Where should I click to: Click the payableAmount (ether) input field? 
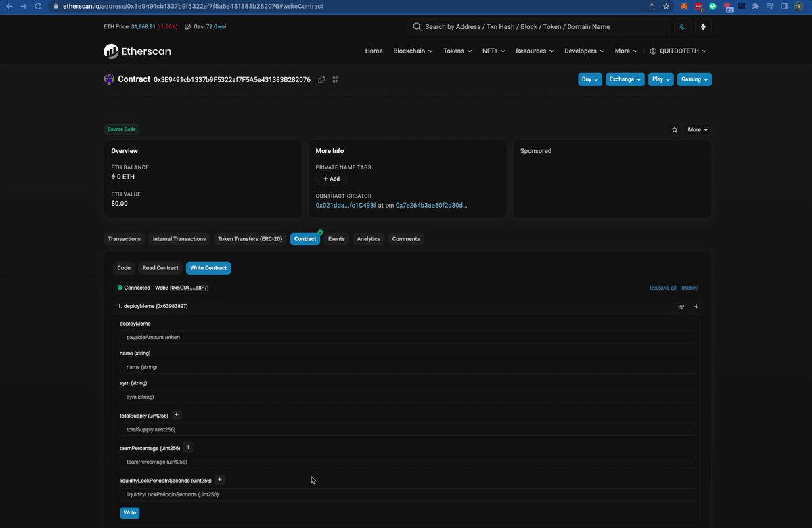click(x=407, y=337)
